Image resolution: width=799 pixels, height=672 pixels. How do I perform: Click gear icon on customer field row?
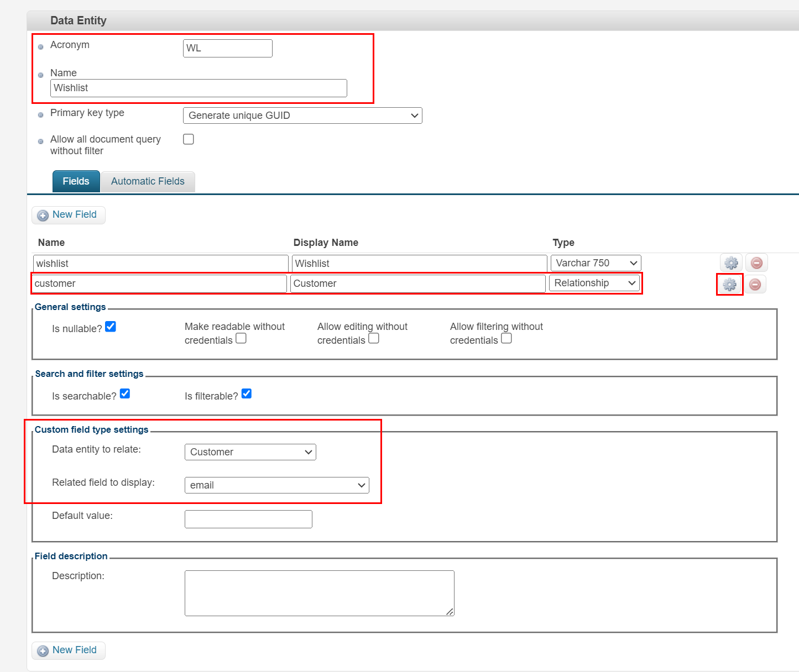click(729, 284)
